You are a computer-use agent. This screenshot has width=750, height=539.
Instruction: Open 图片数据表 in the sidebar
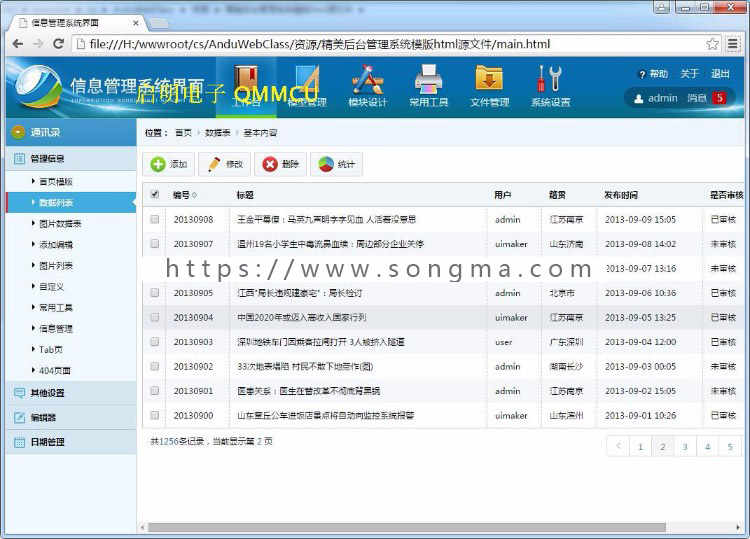click(60, 224)
